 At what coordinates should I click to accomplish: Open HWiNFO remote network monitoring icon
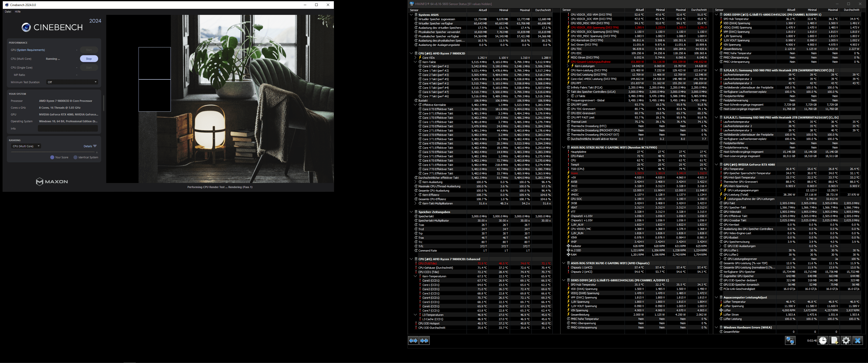790,341
